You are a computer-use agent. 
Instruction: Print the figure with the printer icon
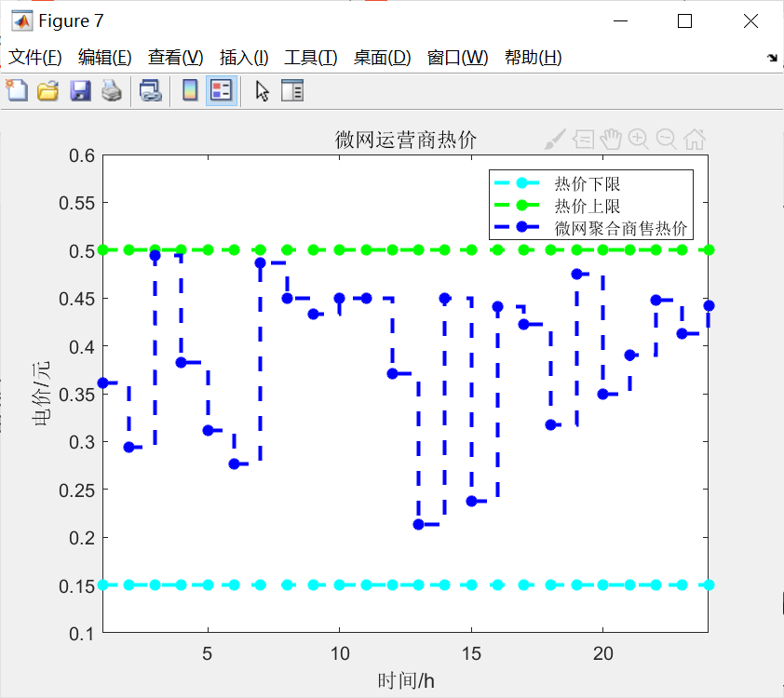pos(112,91)
